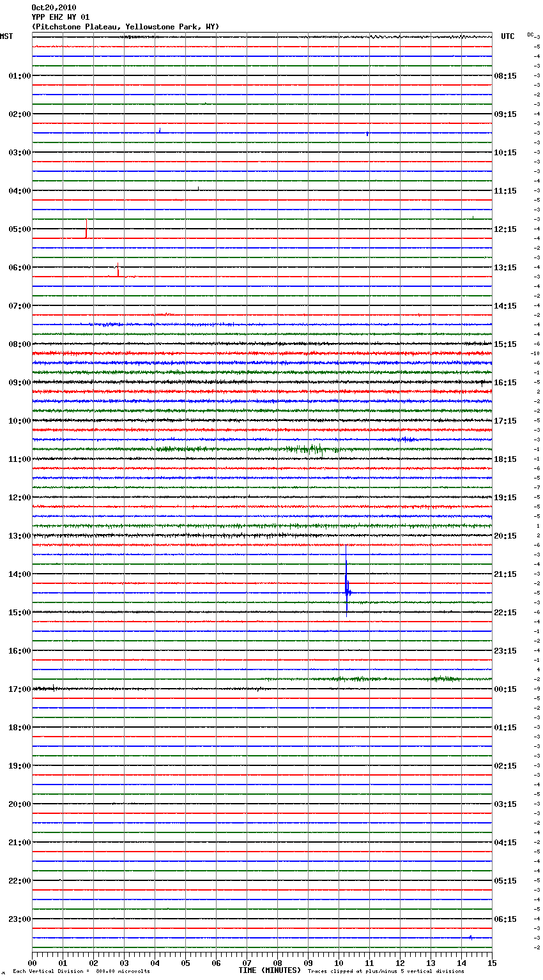
Task: Select the "23:00" MST hour label
Action: point(20,919)
